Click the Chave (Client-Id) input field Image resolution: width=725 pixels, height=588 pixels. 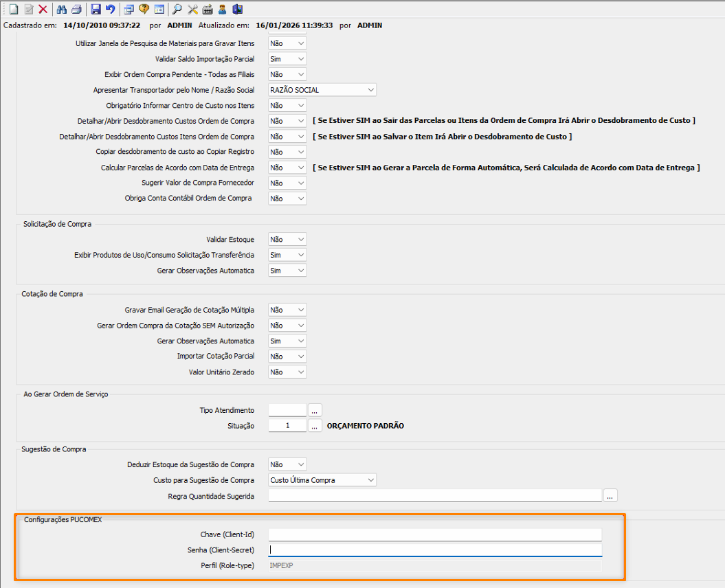(x=434, y=534)
